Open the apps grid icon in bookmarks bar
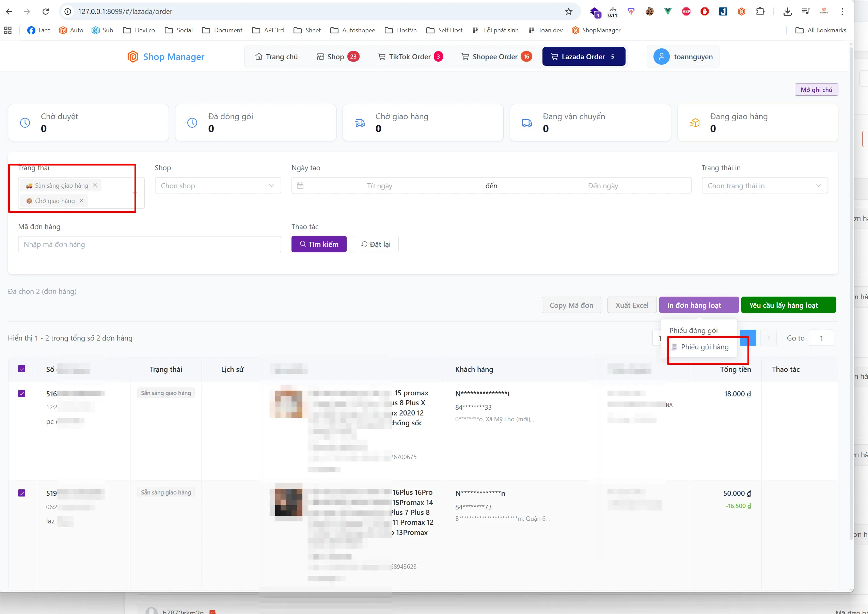The height and width of the screenshot is (614, 868). point(8,30)
